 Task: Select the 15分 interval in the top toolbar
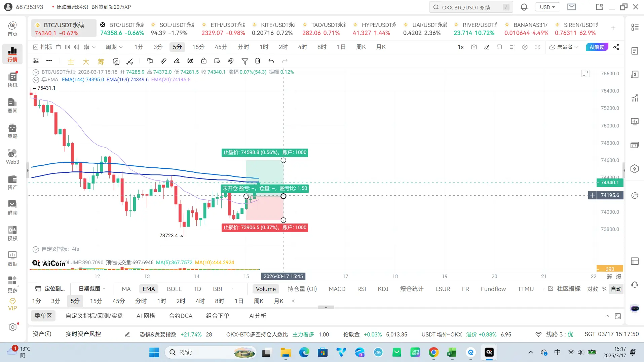[198, 47]
